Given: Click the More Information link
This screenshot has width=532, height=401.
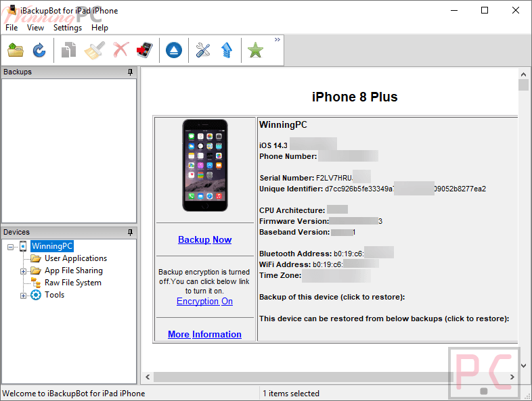Looking at the screenshot, I should (204, 334).
